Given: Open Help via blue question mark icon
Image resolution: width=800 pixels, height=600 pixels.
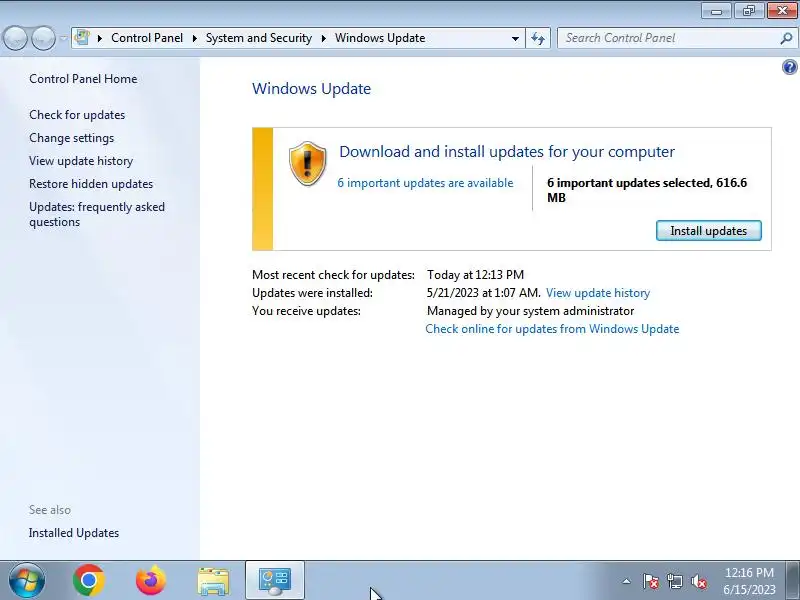Looking at the screenshot, I should 790,67.
